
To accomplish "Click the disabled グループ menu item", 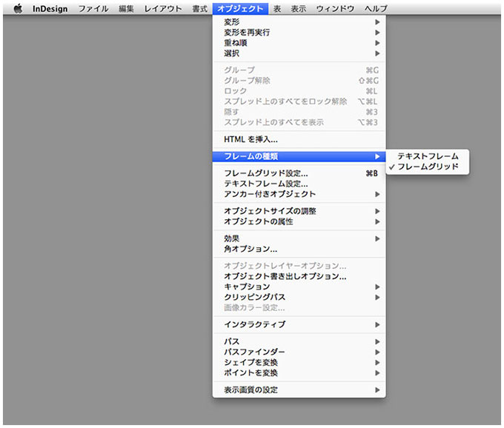I will pyautogui.click(x=299, y=70).
